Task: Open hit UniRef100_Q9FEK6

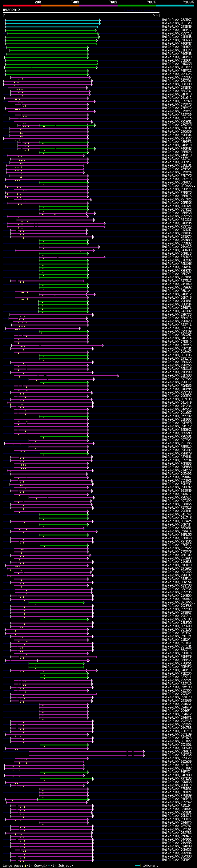Action: click(x=177, y=203)
